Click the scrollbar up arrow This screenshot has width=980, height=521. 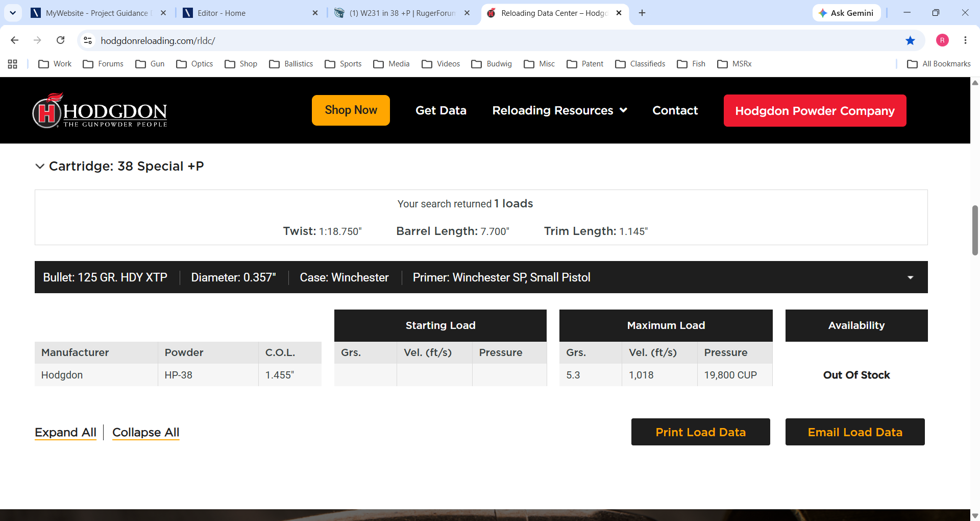pos(975,82)
